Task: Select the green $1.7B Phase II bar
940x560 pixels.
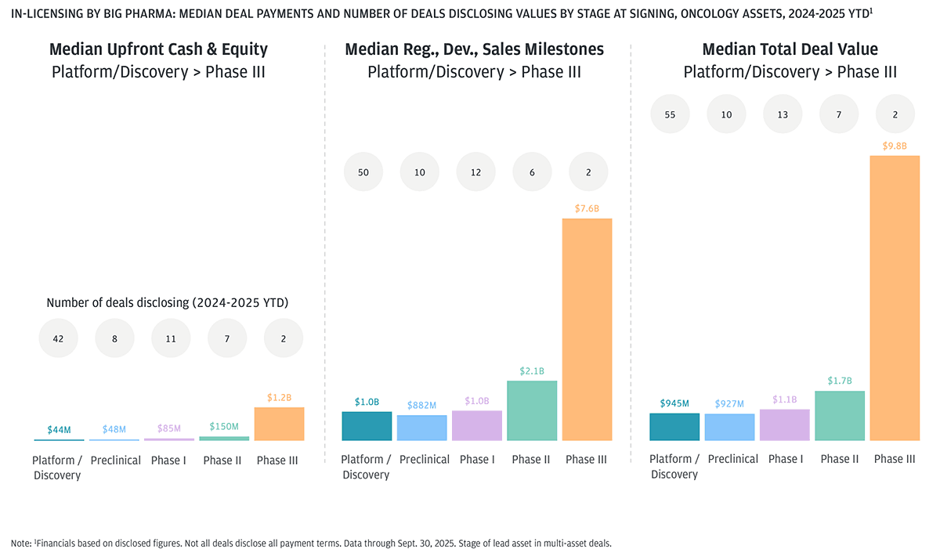Action: [x=840, y=415]
